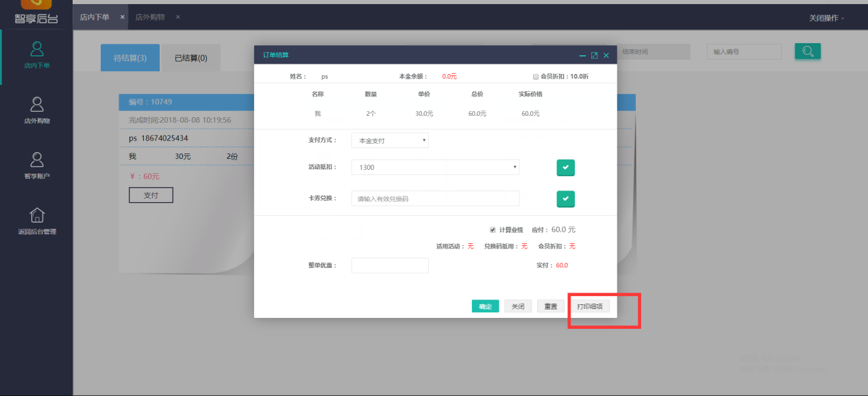The height and width of the screenshot is (396, 868).
Task: Click the 关闭 button
Action: 518,306
